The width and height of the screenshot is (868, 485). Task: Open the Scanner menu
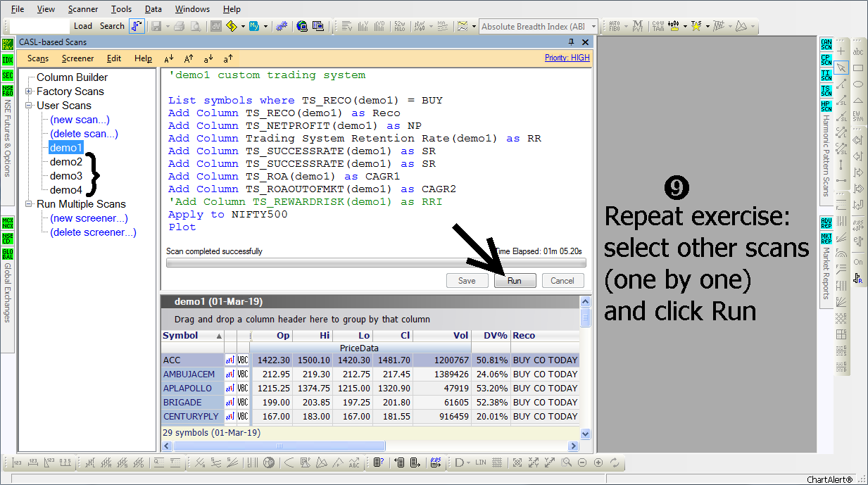coord(83,9)
